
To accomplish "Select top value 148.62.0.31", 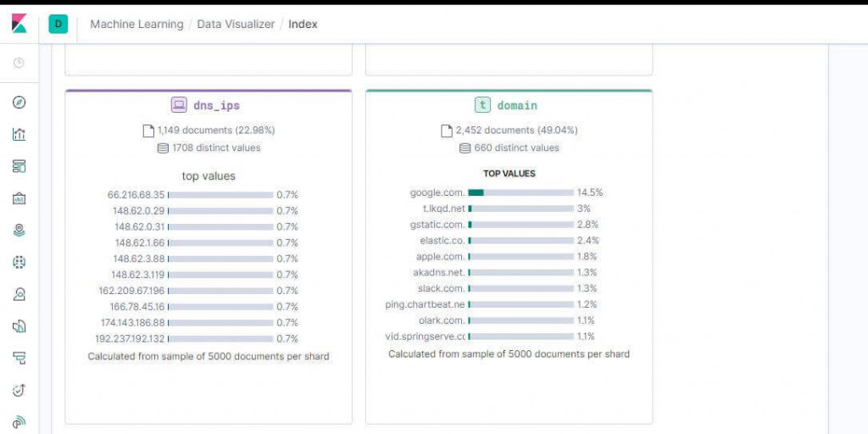I will click(x=140, y=227).
